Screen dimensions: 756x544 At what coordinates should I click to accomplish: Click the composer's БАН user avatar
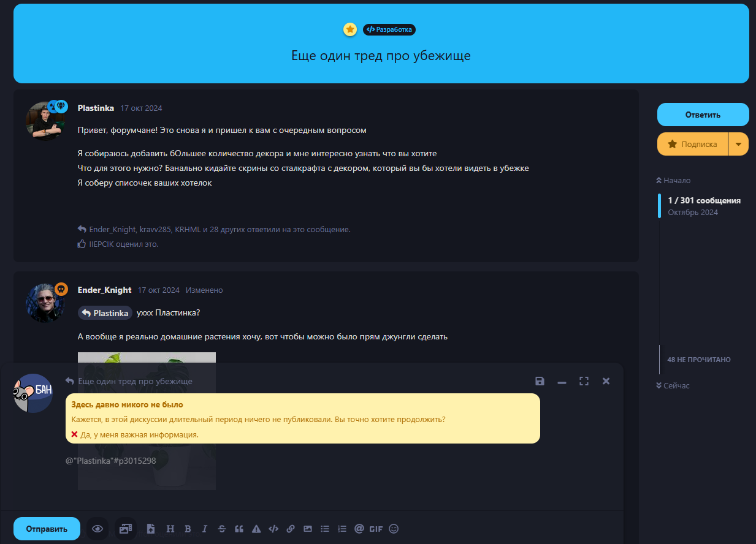click(x=33, y=393)
